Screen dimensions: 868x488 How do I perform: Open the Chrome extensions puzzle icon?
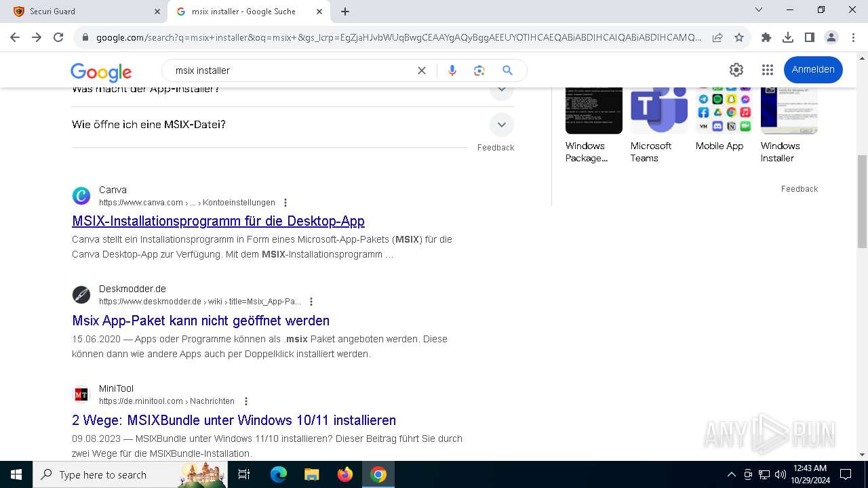tap(766, 38)
